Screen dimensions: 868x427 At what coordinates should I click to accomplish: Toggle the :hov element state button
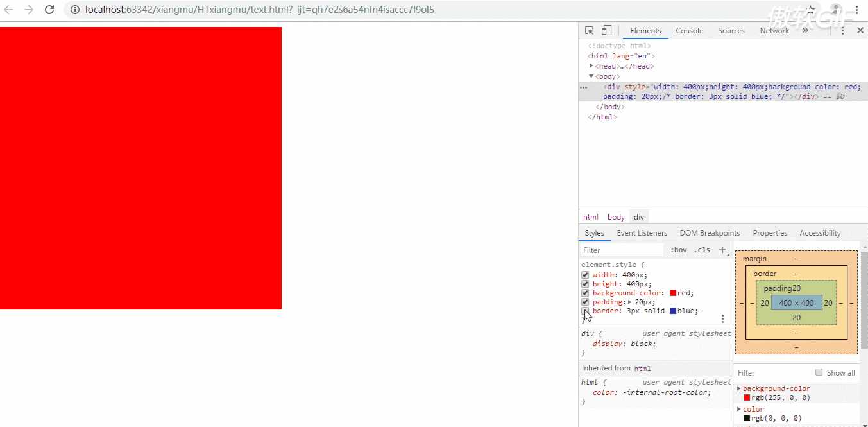pyautogui.click(x=679, y=250)
